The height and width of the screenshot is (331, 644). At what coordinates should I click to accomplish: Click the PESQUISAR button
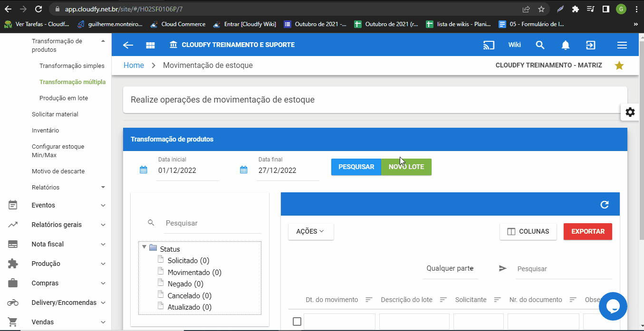pyautogui.click(x=356, y=167)
